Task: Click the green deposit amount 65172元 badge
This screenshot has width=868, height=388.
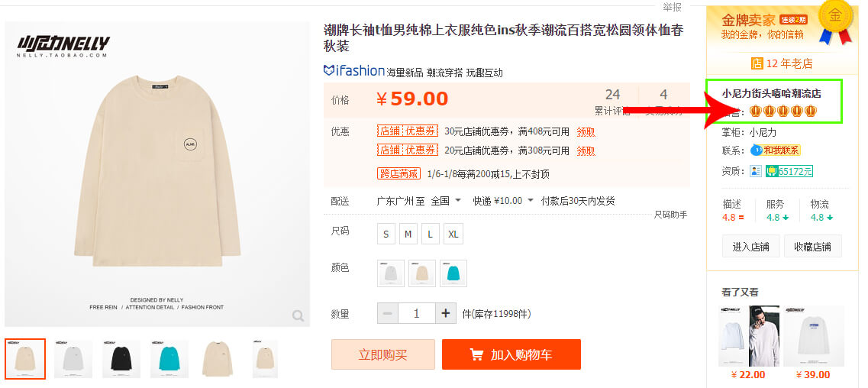Action: point(789,171)
